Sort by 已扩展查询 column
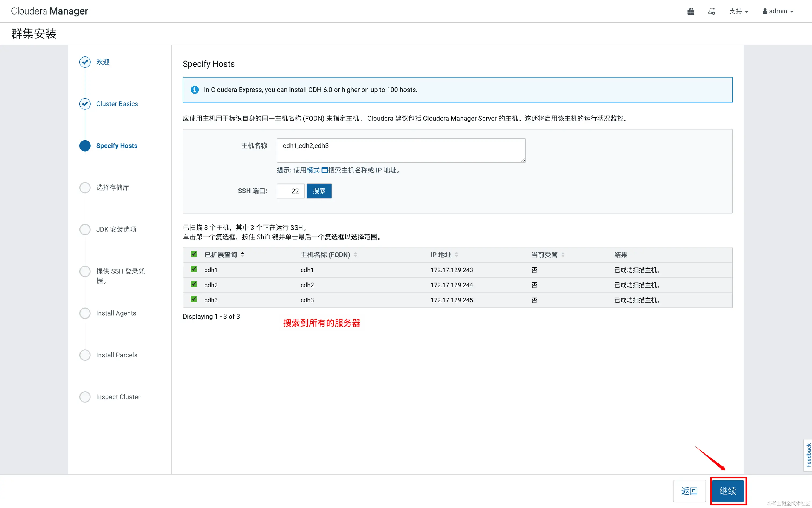812x508 pixels. [224, 255]
